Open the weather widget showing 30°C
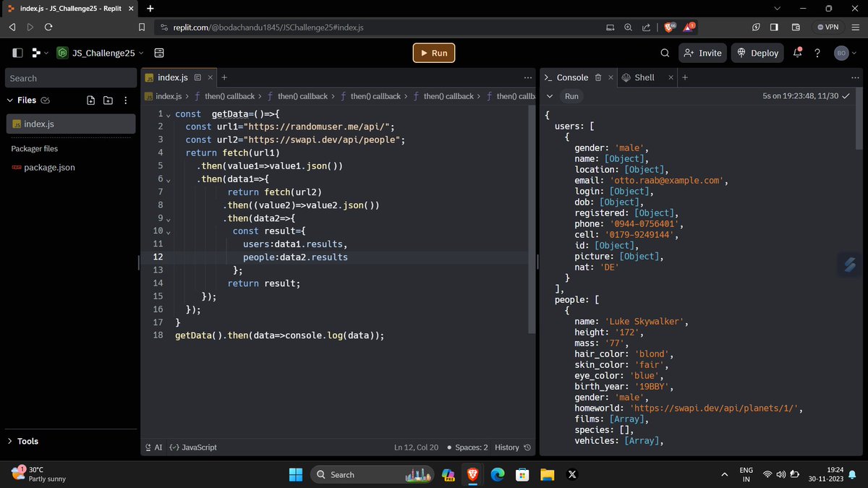 tap(38, 474)
